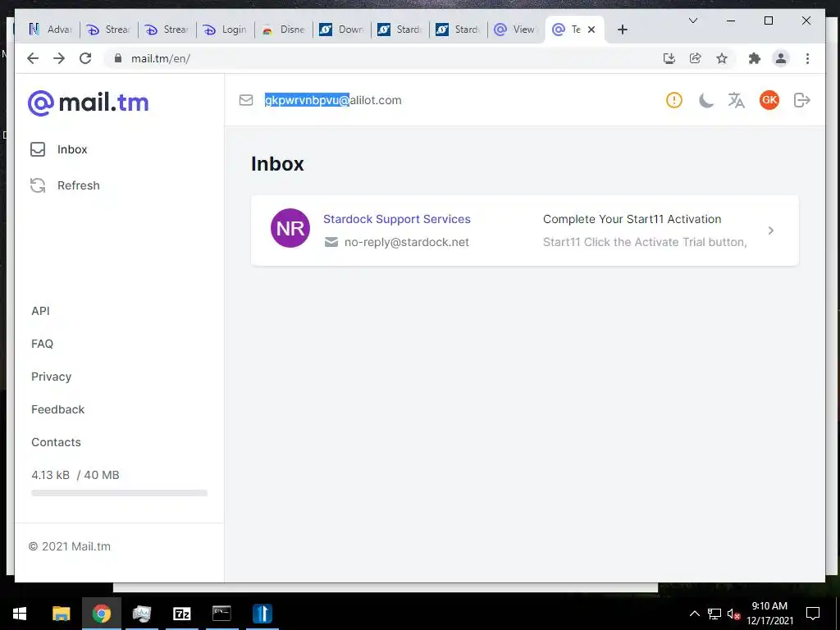This screenshot has width=840, height=630.
Task: Open the command prompt taskbar icon
Action: pyautogui.click(x=221, y=614)
